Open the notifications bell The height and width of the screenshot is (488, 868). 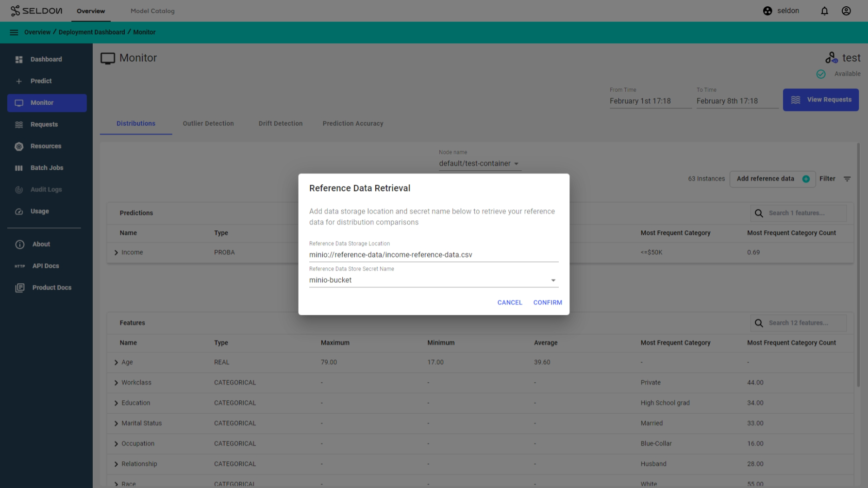click(x=824, y=11)
